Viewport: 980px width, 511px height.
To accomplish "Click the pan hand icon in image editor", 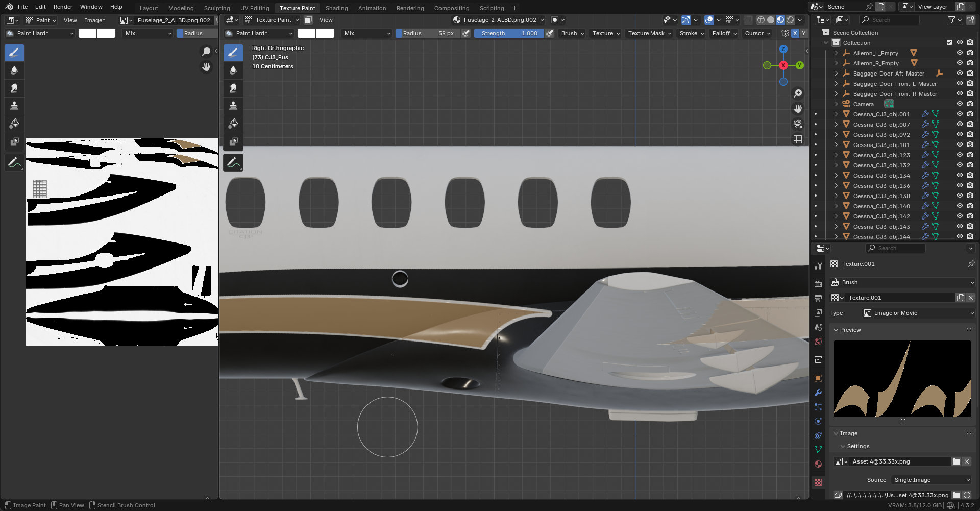I will coord(206,67).
